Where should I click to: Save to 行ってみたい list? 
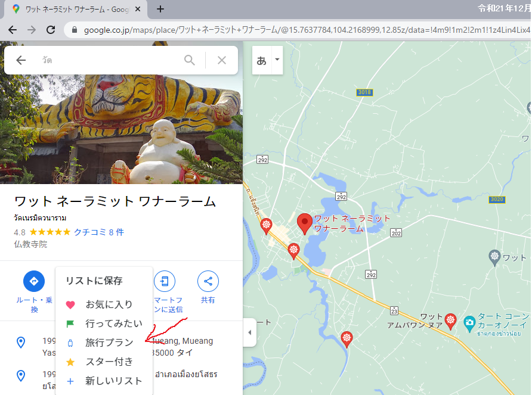click(x=104, y=324)
